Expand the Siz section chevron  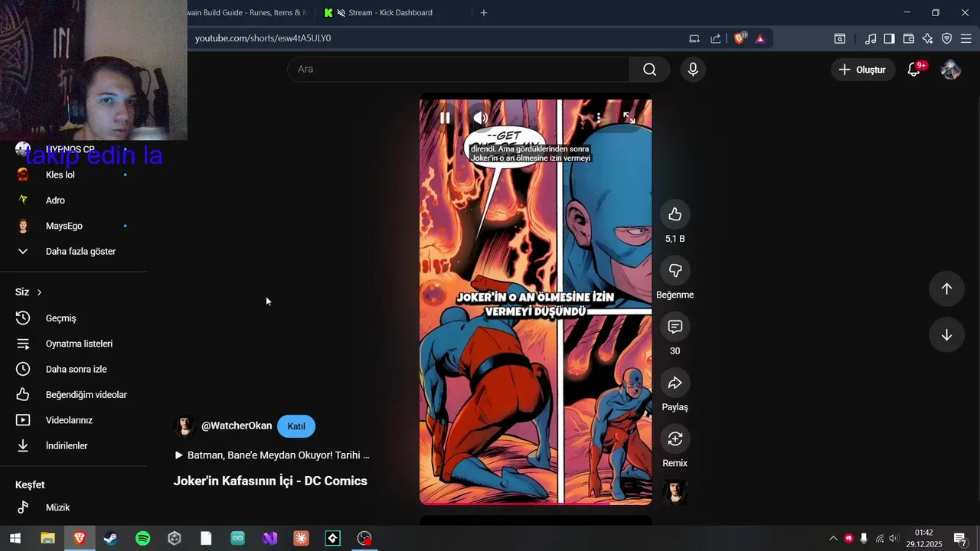(40, 292)
